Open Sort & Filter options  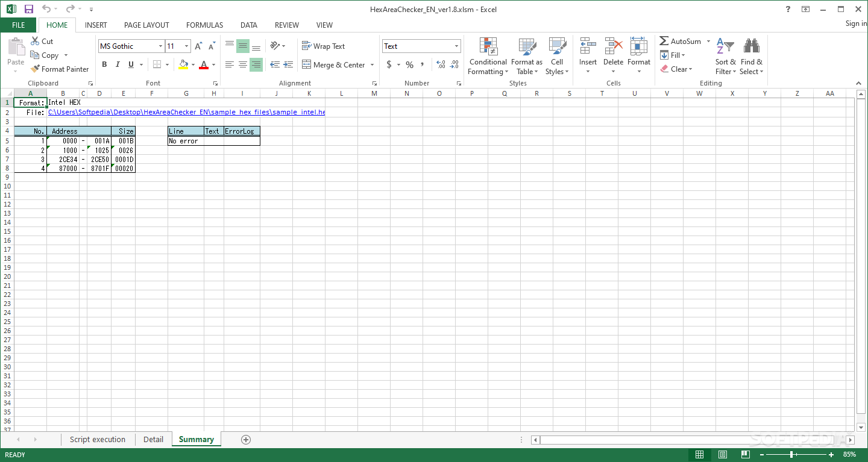pyautogui.click(x=725, y=57)
